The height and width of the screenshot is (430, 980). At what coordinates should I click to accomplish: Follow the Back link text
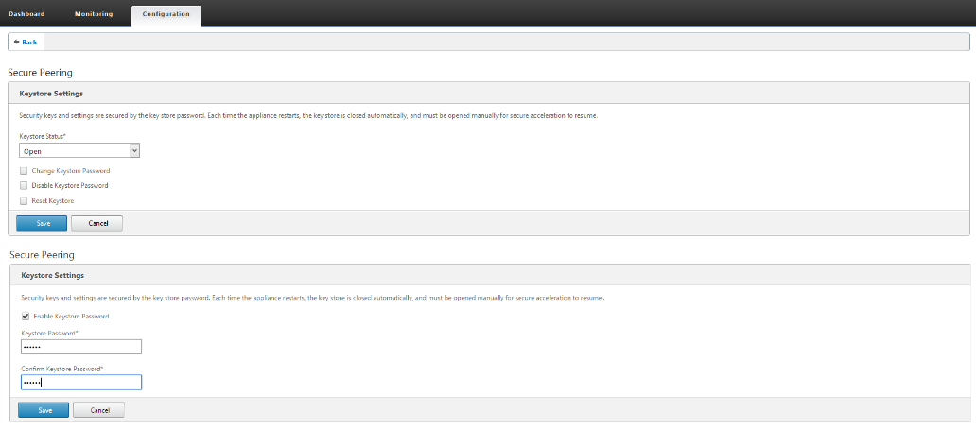pyautogui.click(x=29, y=42)
